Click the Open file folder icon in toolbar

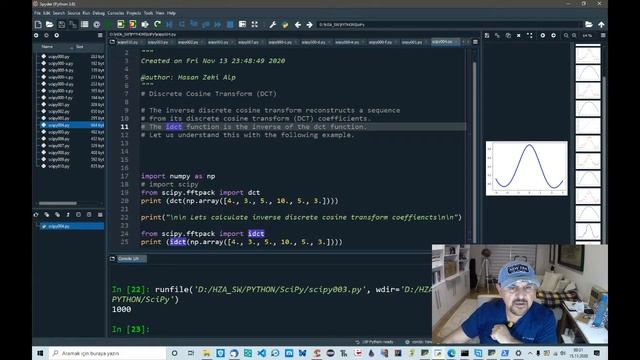coord(50,24)
